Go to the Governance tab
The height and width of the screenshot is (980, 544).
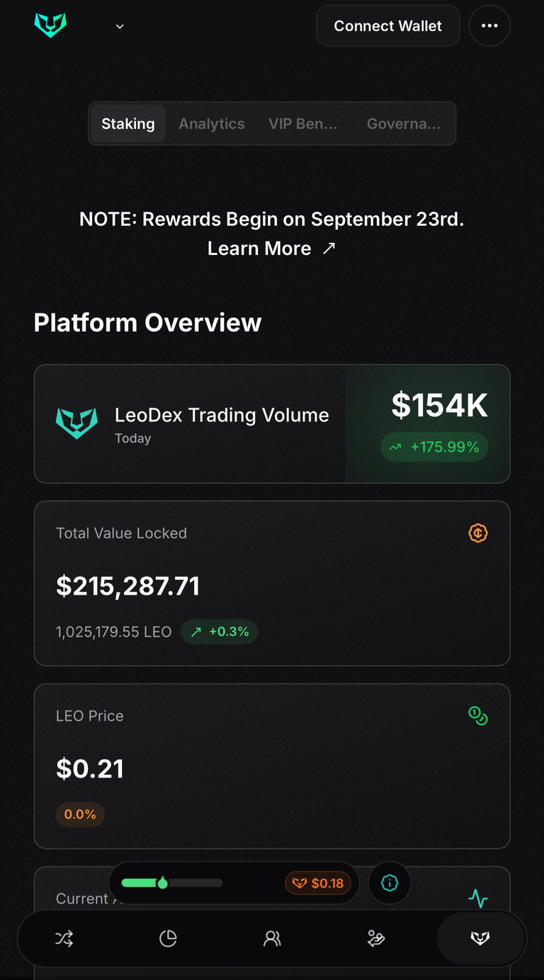coord(403,124)
